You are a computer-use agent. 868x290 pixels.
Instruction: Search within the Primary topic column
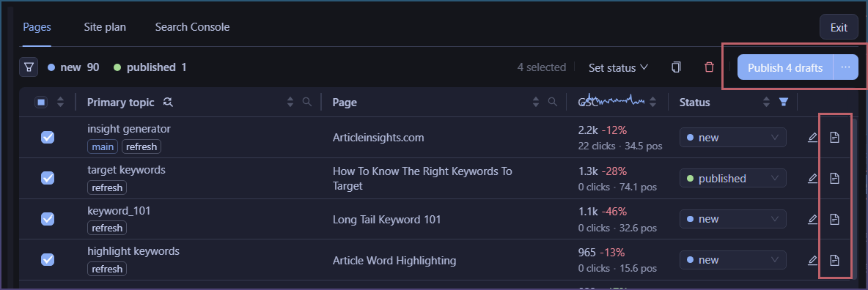tap(307, 102)
